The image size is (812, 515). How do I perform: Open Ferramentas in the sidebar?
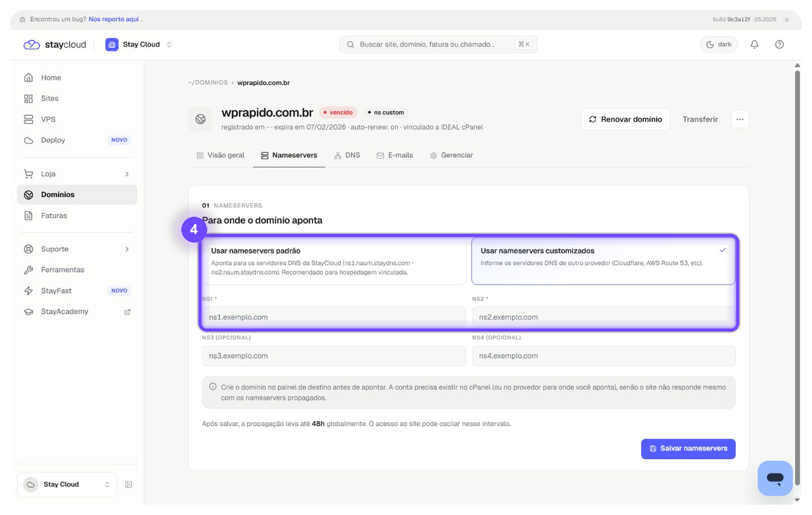pyautogui.click(x=77, y=270)
